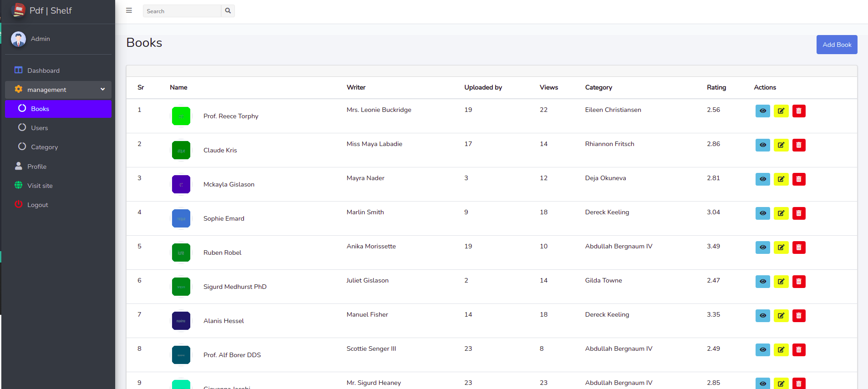
Task: View the Mckayla Gislason book
Action: 763,179
